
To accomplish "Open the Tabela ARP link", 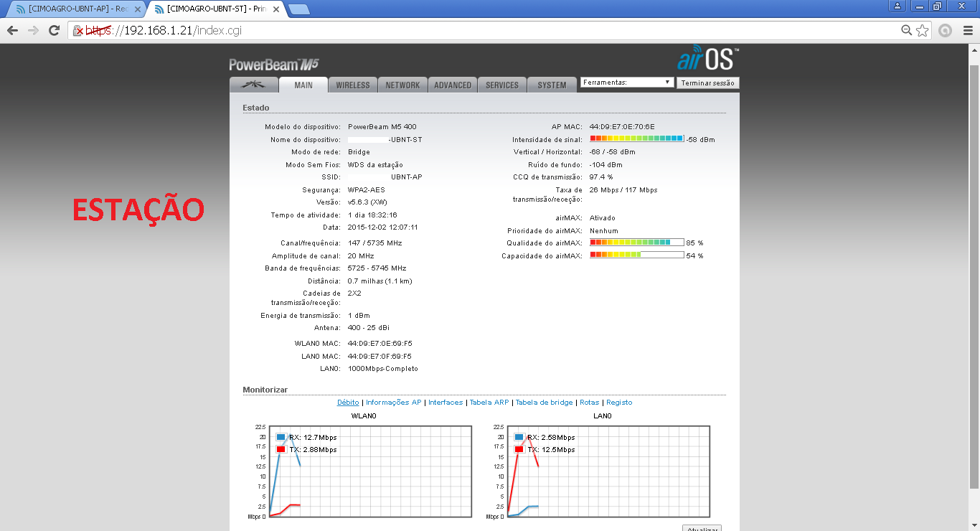I will pyautogui.click(x=489, y=403).
